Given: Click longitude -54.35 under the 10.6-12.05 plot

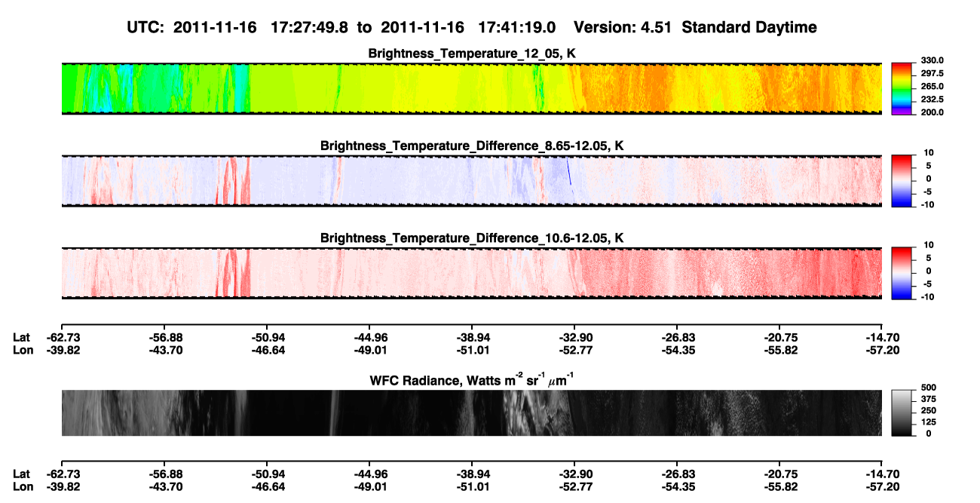Looking at the screenshot, I should click(677, 350).
